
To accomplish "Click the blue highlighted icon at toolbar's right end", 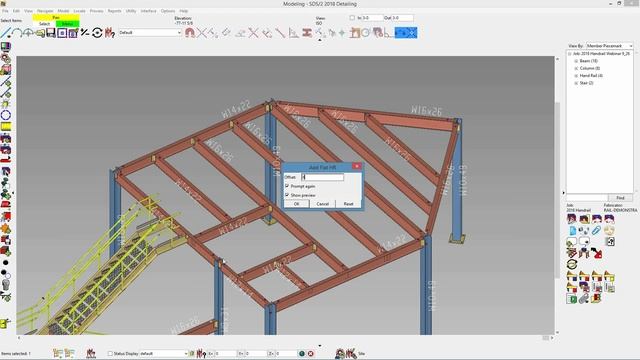I will click(x=406, y=33).
